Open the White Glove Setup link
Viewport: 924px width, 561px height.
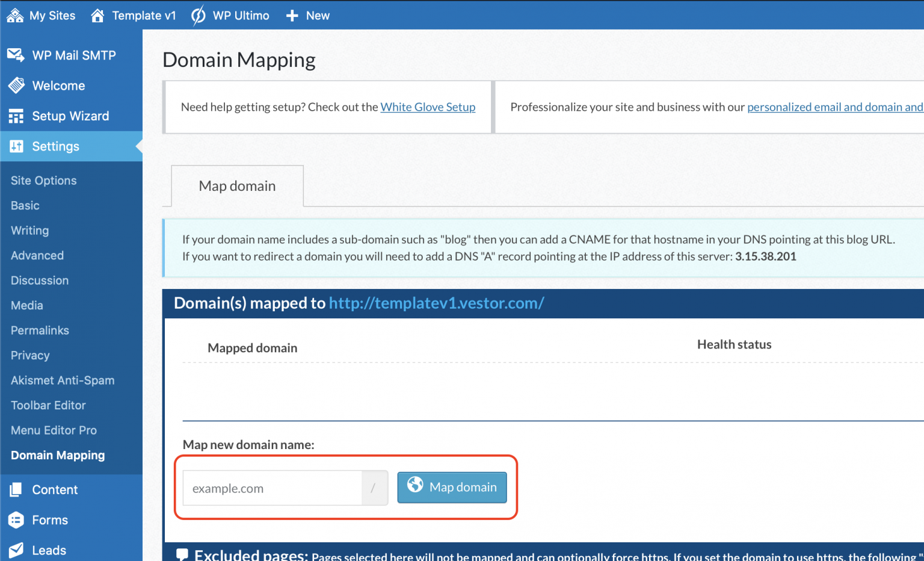pos(428,107)
